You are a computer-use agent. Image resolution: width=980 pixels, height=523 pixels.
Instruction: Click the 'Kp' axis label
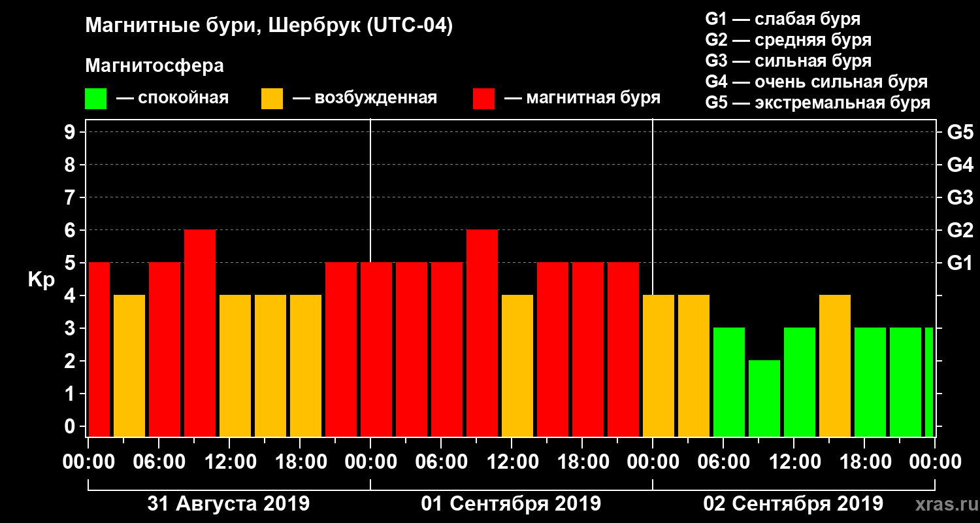pyautogui.click(x=41, y=279)
